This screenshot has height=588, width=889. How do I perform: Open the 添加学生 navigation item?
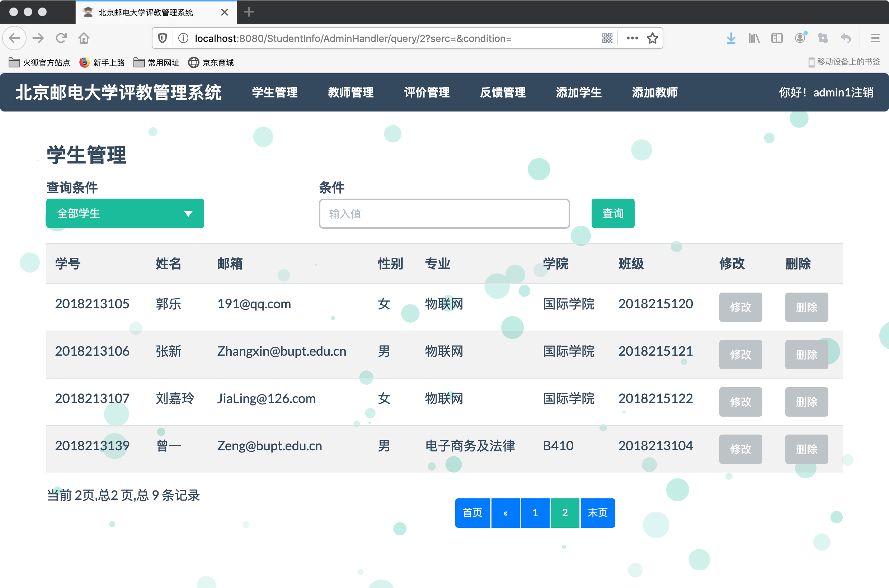click(x=578, y=92)
